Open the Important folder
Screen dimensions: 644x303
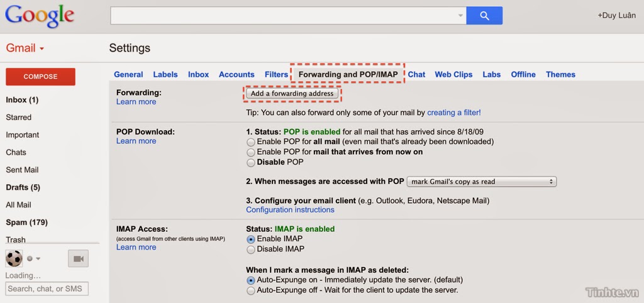[x=22, y=135]
